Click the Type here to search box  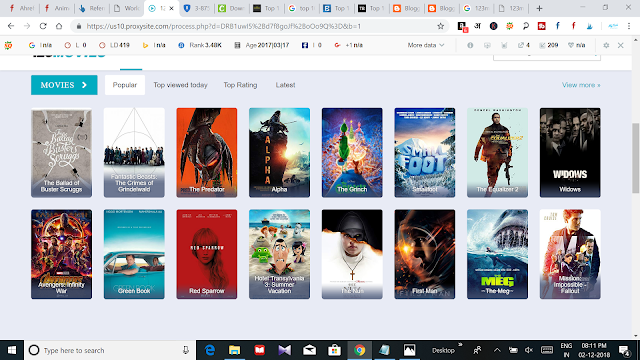tap(110, 350)
